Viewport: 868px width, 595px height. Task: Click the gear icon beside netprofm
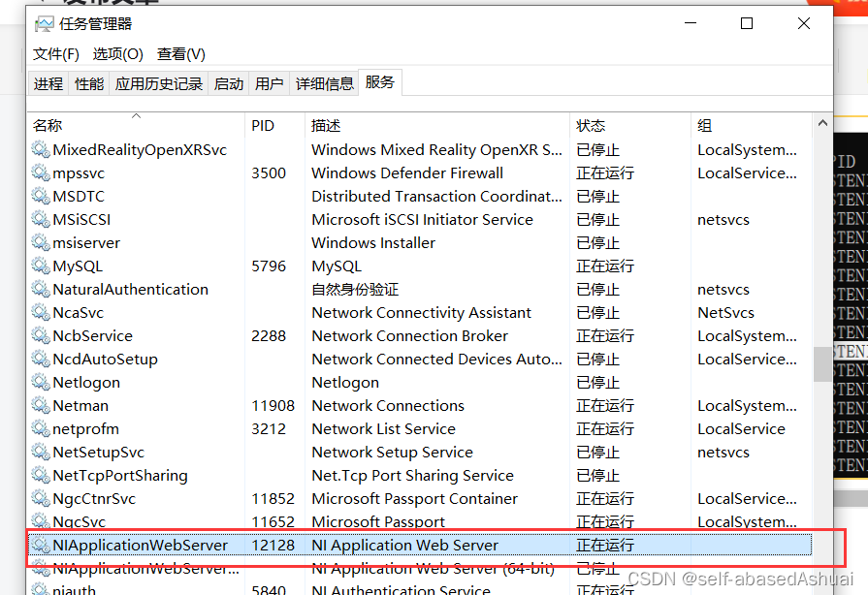pos(41,428)
